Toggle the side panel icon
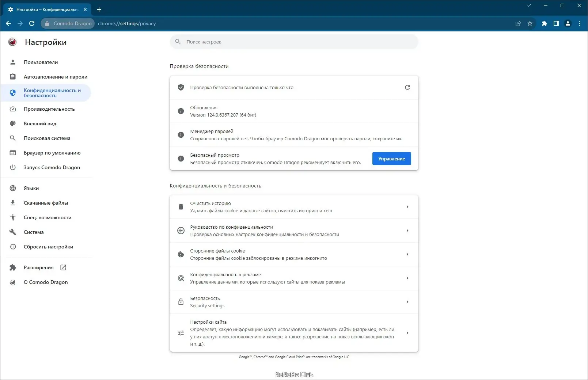Screen dimensions: 588x380 (x=556, y=23)
